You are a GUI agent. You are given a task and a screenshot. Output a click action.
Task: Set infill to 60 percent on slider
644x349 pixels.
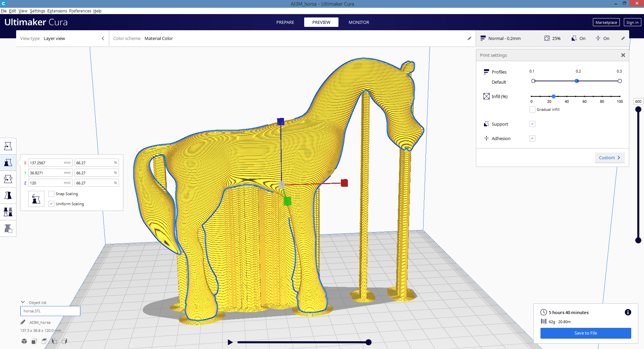pos(585,96)
